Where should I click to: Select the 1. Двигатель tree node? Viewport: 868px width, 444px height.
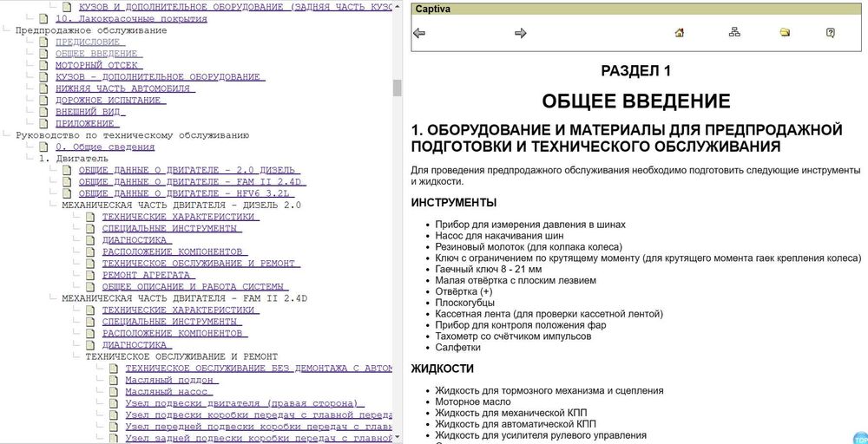pyautogui.click(x=69, y=158)
